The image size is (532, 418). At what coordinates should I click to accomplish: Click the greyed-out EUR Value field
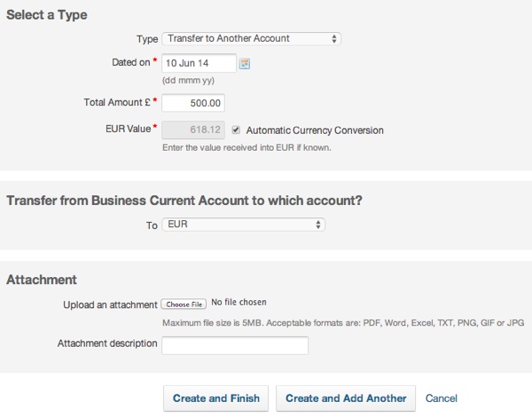click(194, 130)
